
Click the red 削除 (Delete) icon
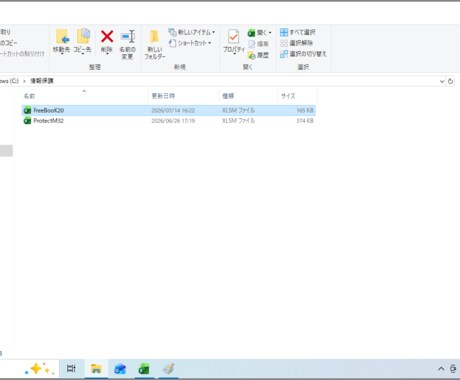[107, 36]
